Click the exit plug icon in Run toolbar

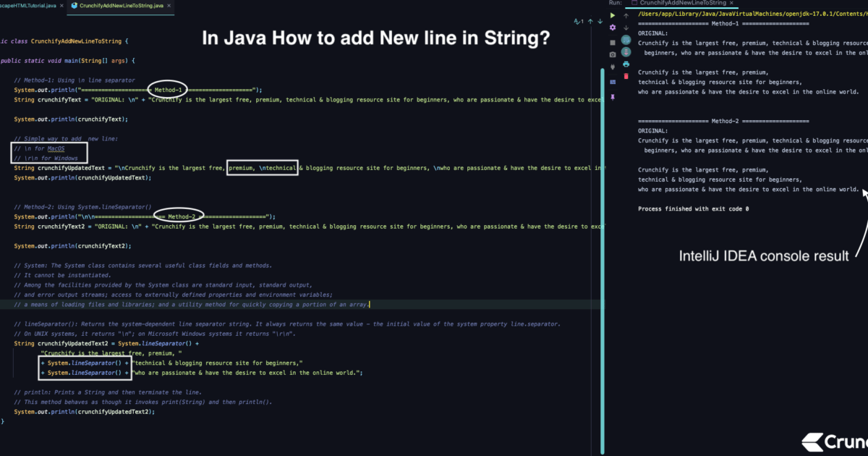pos(613,67)
